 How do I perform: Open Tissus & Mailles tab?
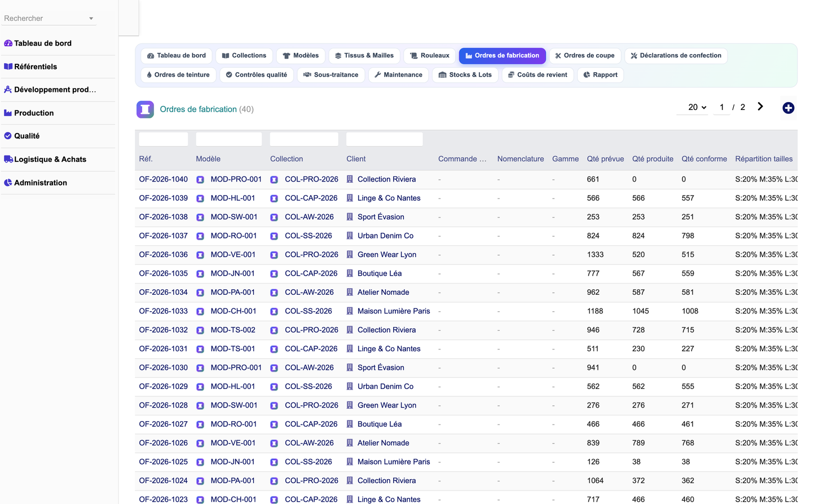click(x=364, y=56)
